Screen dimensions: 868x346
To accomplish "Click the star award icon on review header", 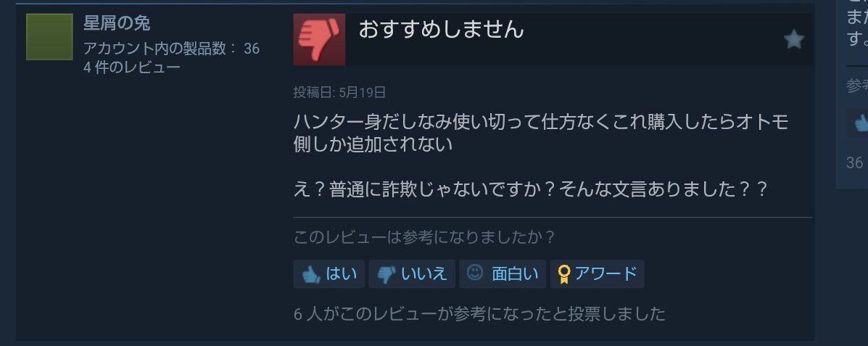I will [x=794, y=39].
